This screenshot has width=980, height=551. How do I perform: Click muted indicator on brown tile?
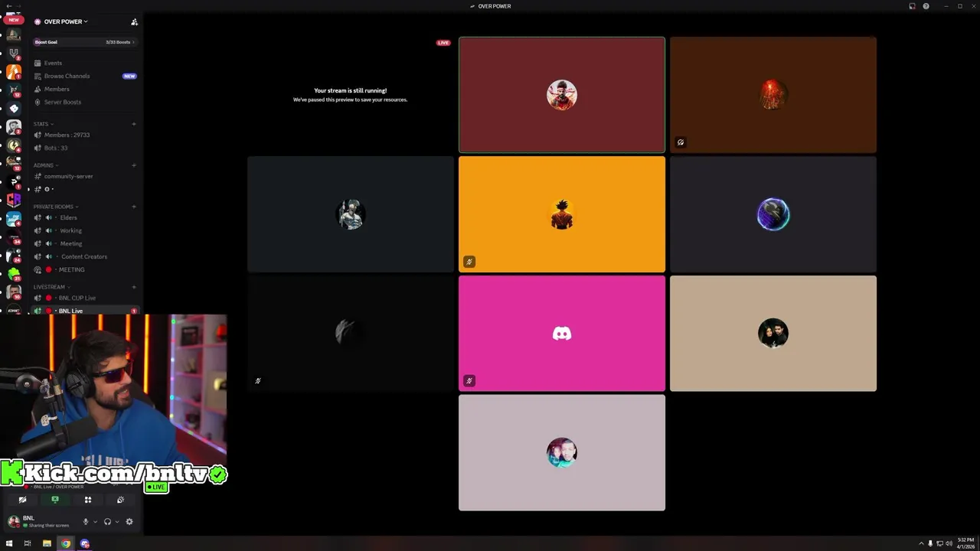coord(681,142)
